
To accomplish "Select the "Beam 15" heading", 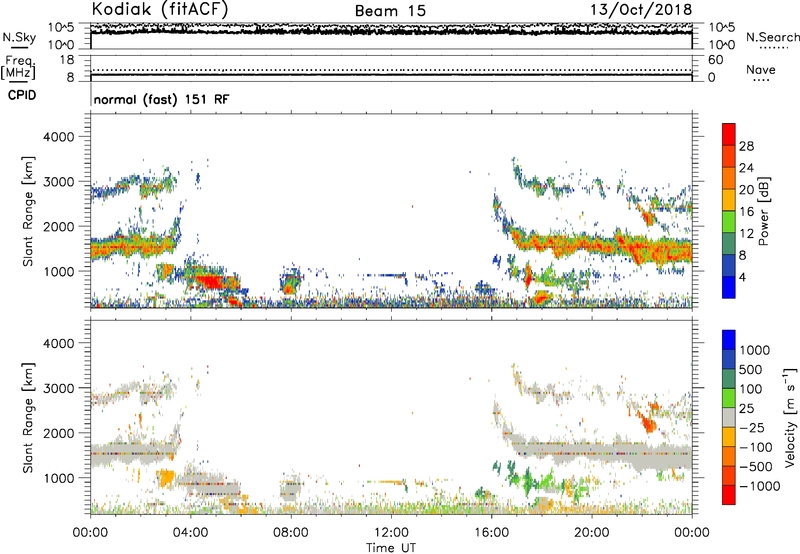I will pos(390,11).
